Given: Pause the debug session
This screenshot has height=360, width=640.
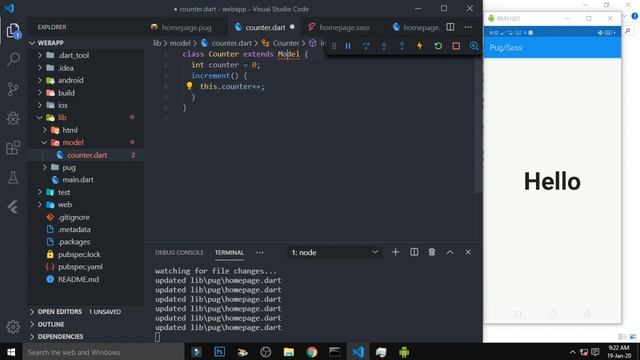Looking at the screenshot, I should pos(348,46).
